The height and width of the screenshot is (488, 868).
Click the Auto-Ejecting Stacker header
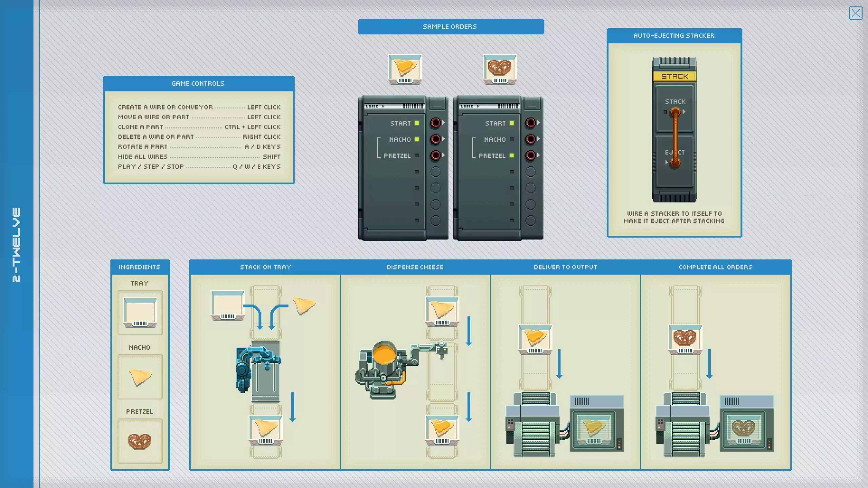point(674,36)
